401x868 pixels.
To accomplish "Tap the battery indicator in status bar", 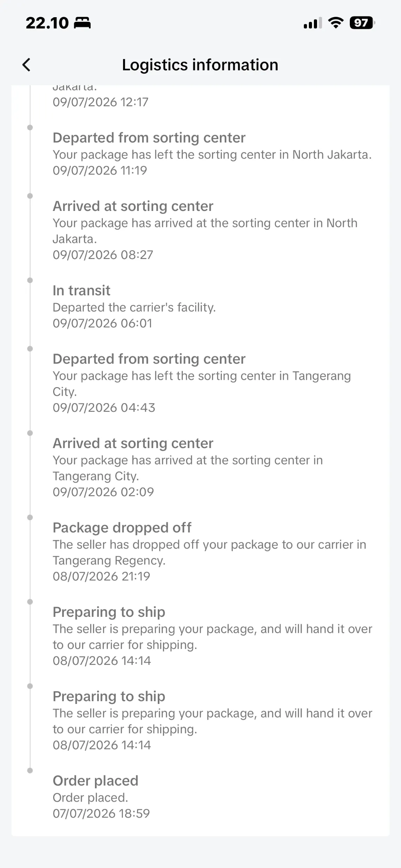I will 362,23.
